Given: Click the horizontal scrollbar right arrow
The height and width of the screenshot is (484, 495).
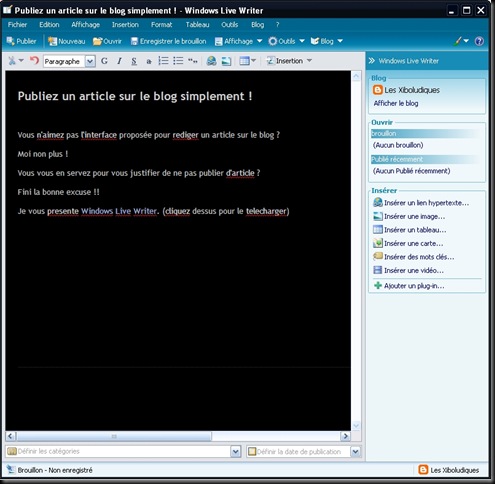Looking at the screenshot, I should (x=345, y=436).
